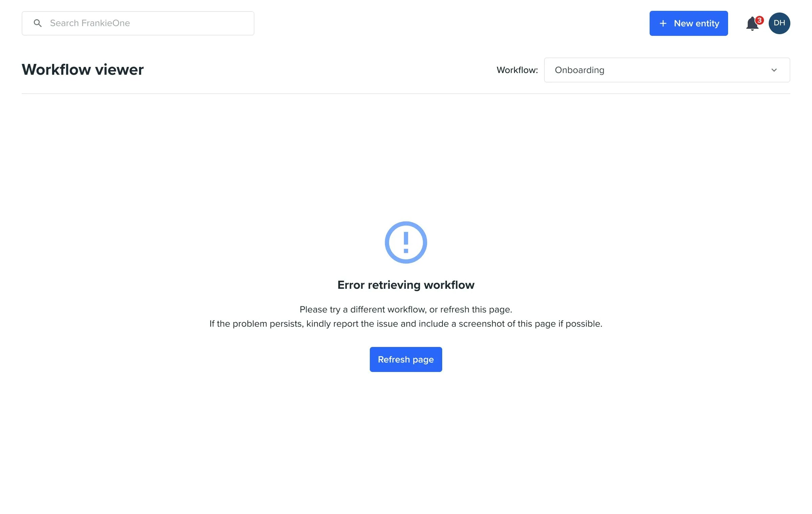Click the red notification count badge
This screenshot has height=514, width=812.
tap(760, 20)
